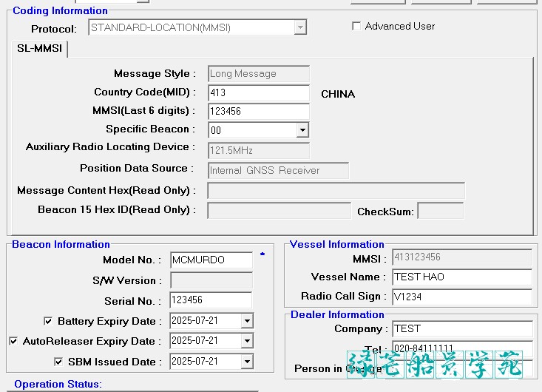Viewport: 542px width, 392px height.
Task: Click the dealer Company field
Action: click(x=462, y=328)
